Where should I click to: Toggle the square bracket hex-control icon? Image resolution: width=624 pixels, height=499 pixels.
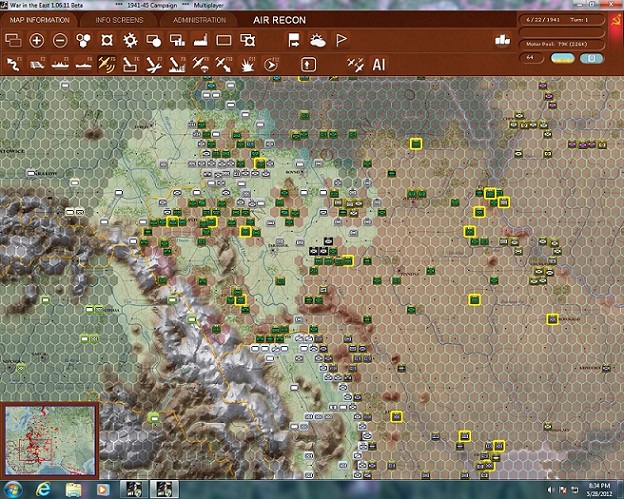click(107, 40)
